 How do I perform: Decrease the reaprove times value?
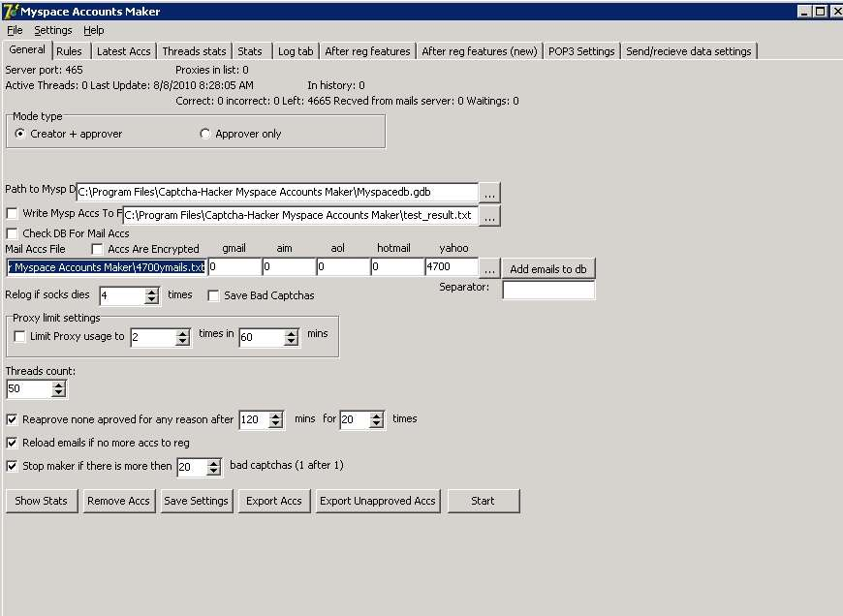click(377, 423)
